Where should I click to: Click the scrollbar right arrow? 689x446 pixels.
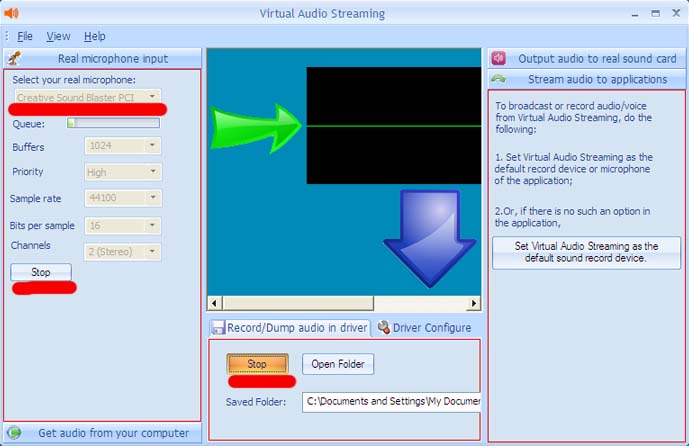point(474,303)
